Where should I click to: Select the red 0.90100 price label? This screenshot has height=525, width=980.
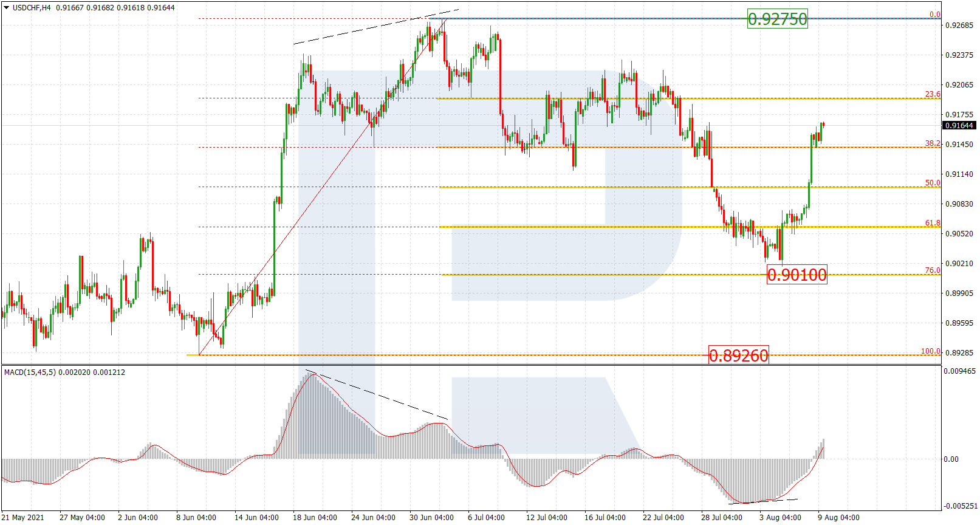coord(797,275)
